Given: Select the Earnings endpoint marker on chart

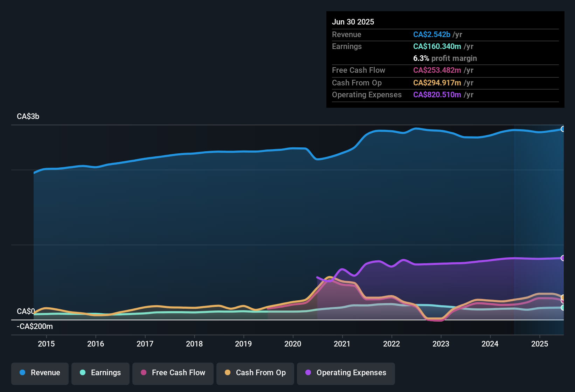Looking at the screenshot, I should 563,308.
